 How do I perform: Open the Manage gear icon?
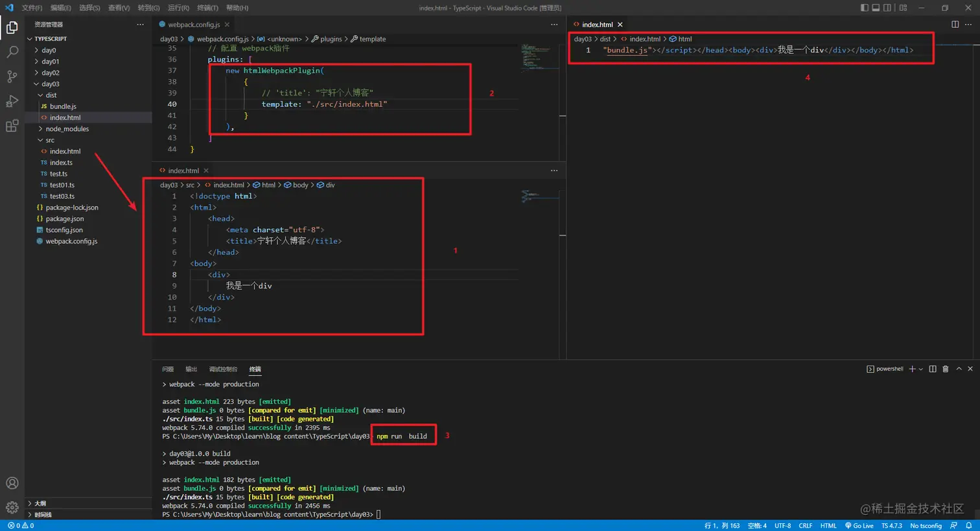(12, 507)
